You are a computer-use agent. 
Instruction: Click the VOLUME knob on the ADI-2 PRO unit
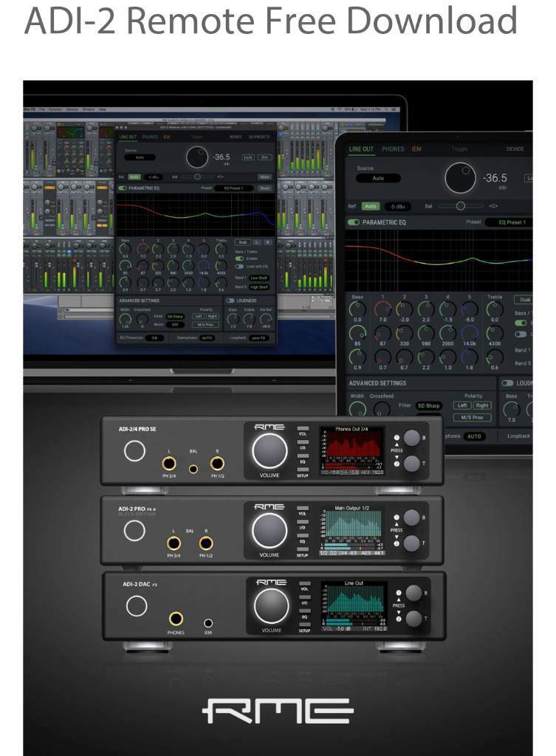tap(270, 531)
